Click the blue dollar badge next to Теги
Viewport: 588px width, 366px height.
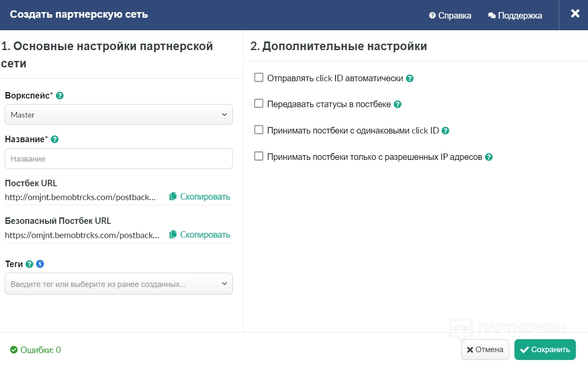coord(40,264)
